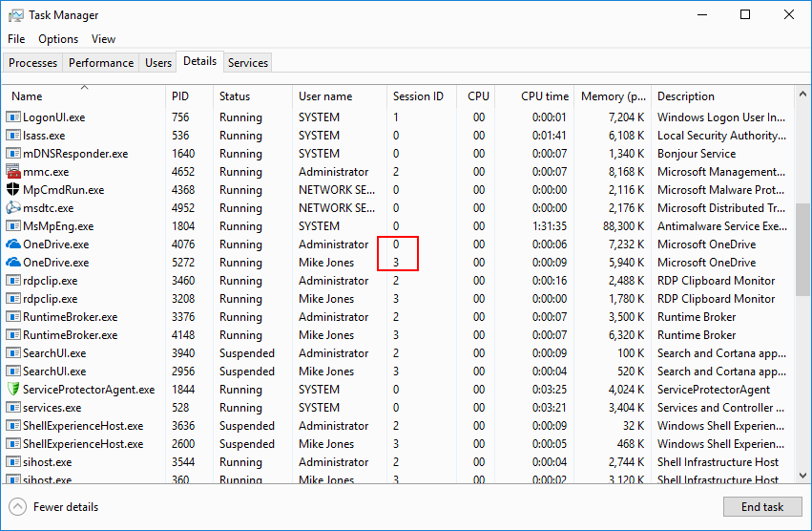Sort by the CPU time column header
812x531 pixels.
click(534, 96)
